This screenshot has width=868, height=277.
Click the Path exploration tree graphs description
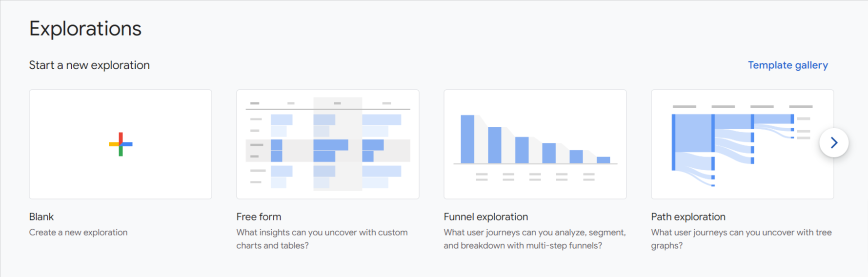[x=741, y=239]
